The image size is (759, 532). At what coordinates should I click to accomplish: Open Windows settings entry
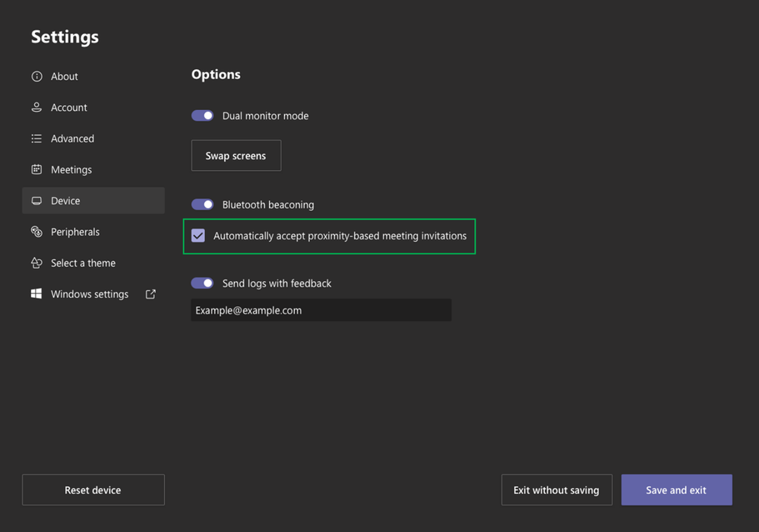click(x=93, y=294)
